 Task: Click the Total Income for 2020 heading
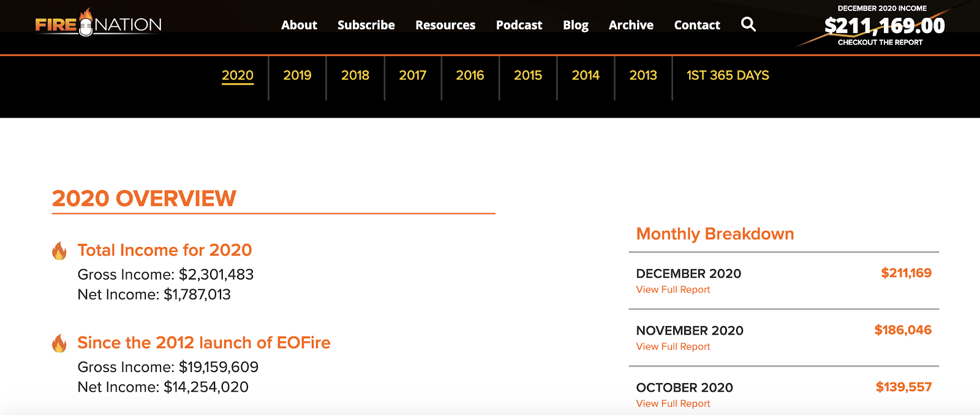pyautogui.click(x=165, y=250)
